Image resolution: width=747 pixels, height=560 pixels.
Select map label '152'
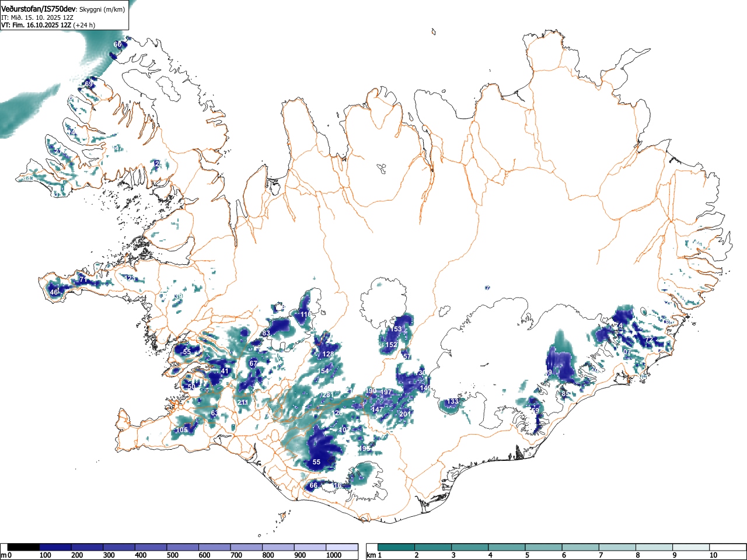click(x=391, y=345)
